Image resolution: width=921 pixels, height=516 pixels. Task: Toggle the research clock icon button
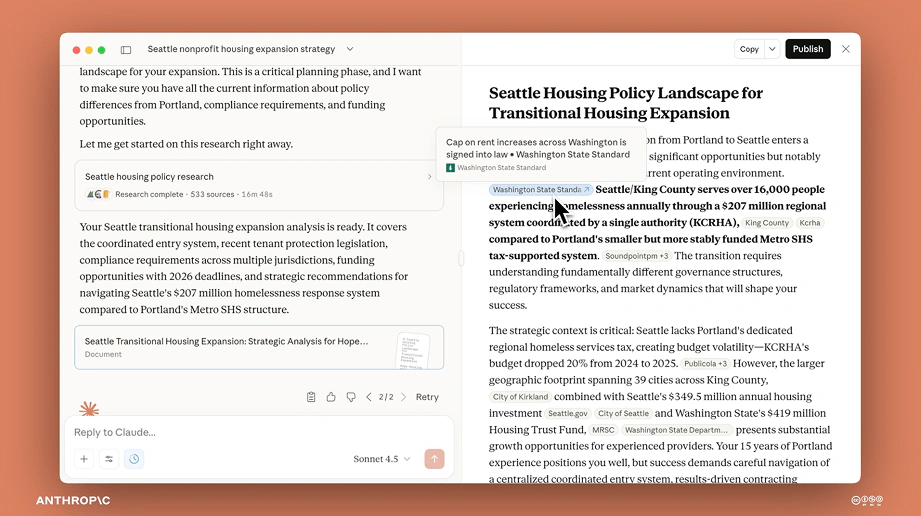pos(134,459)
